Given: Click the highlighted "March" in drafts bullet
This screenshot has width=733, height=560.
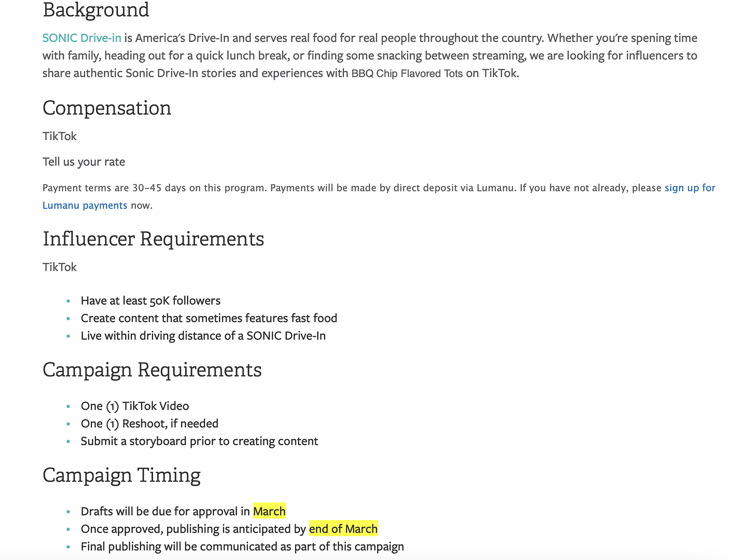Looking at the screenshot, I should point(269,511).
